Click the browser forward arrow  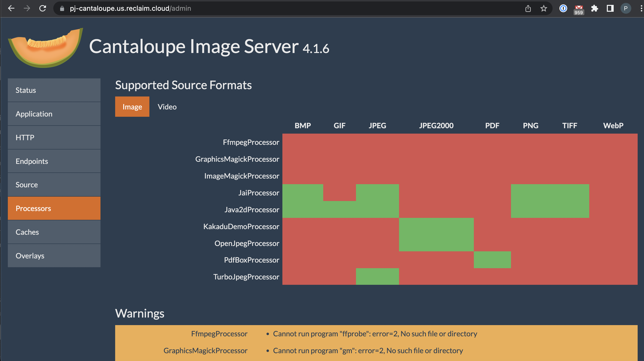click(27, 8)
